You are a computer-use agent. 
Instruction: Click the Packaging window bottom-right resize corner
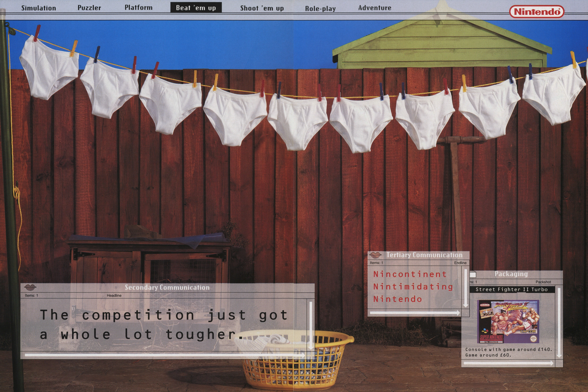(x=559, y=364)
